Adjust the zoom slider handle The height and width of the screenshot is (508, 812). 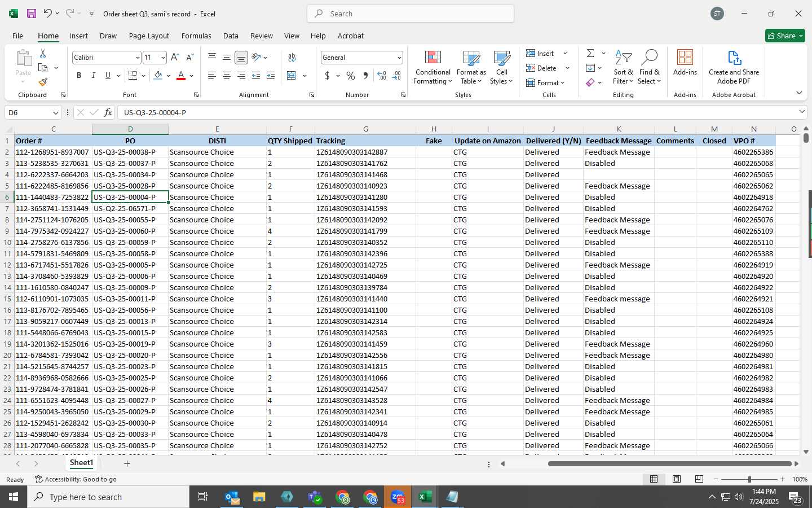[x=749, y=479]
